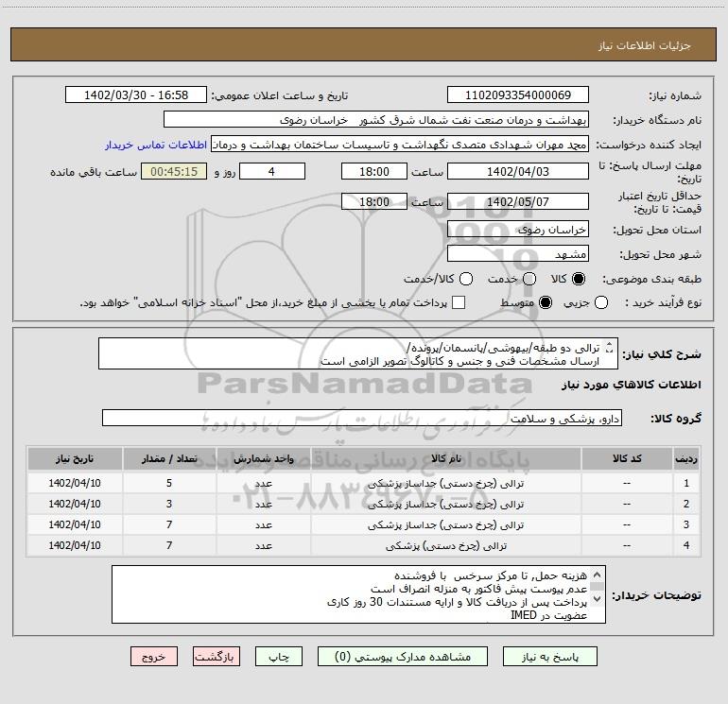Viewport: 728px width, 704px height.
Task: Click the need description scroll arrows
Action: point(610,347)
